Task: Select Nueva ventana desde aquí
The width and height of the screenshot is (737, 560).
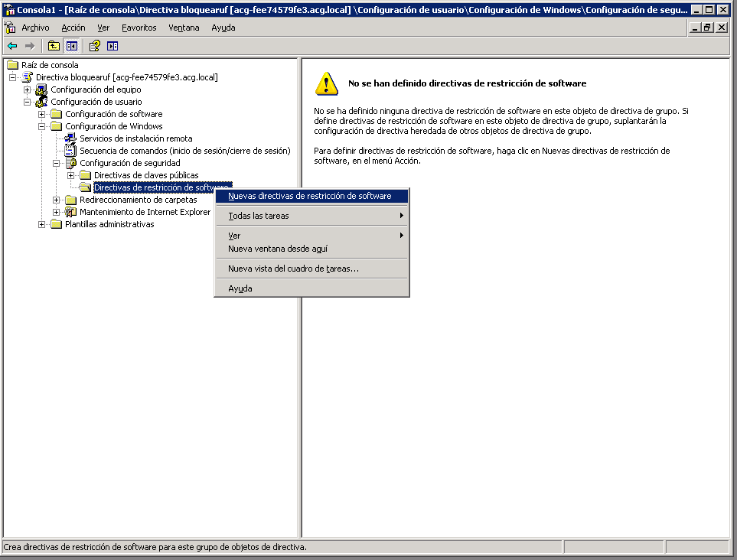Action: point(277,249)
